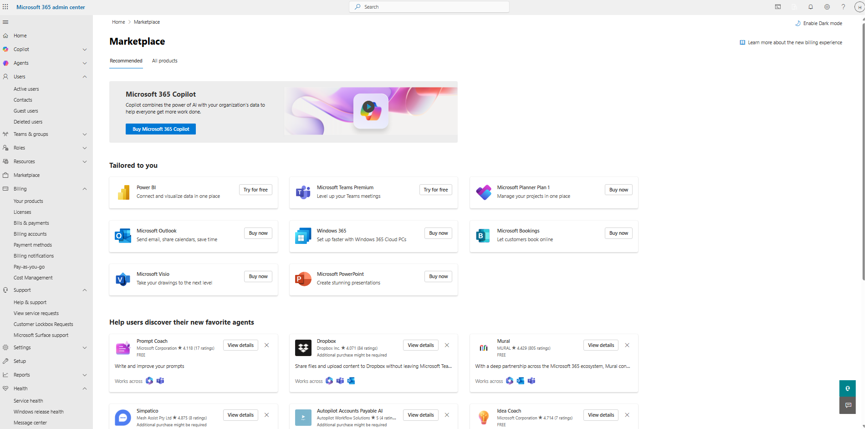Click the Home breadcrumb link
This screenshot has height=429, width=868.
coord(118,22)
